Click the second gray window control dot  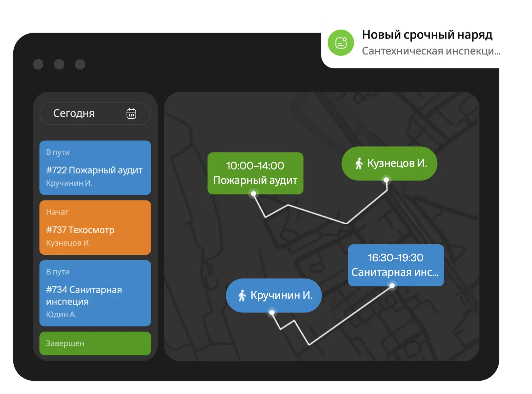pos(59,64)
